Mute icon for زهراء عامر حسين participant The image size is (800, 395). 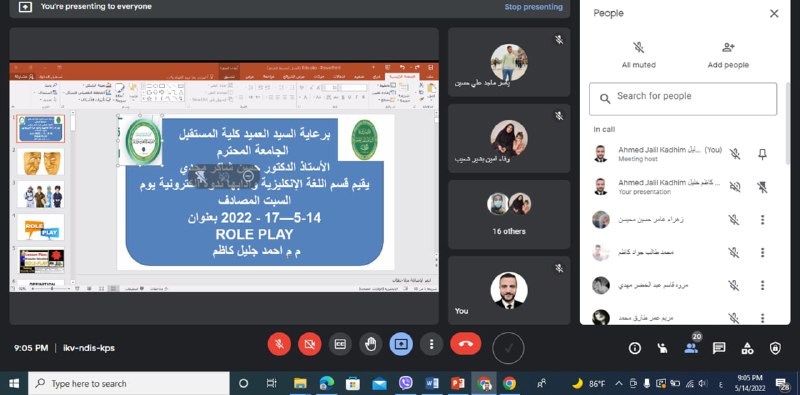(x=734, y=220)
